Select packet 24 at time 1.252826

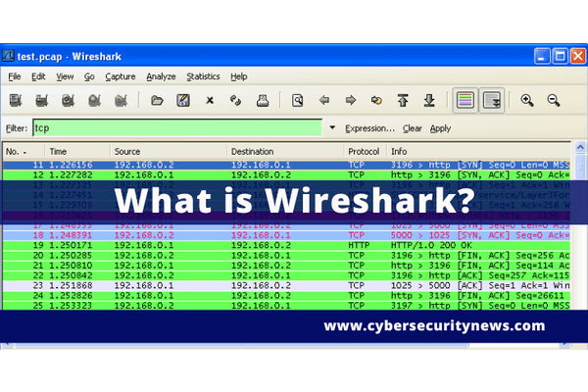click(x=286, y=296)
